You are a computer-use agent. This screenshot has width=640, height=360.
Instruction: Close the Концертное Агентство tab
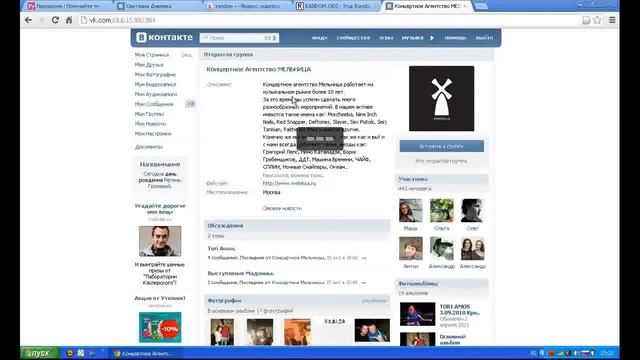pos(464,6)
